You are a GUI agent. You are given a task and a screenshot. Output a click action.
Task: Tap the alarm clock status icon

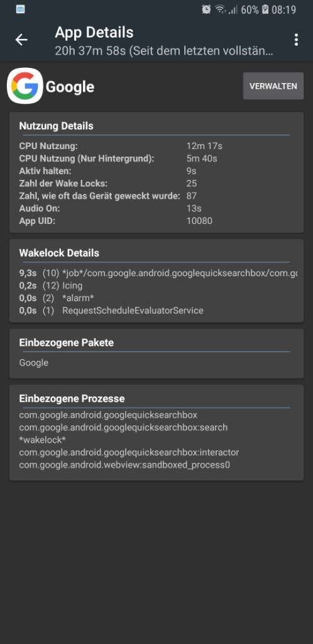click(x=206, y=9)
